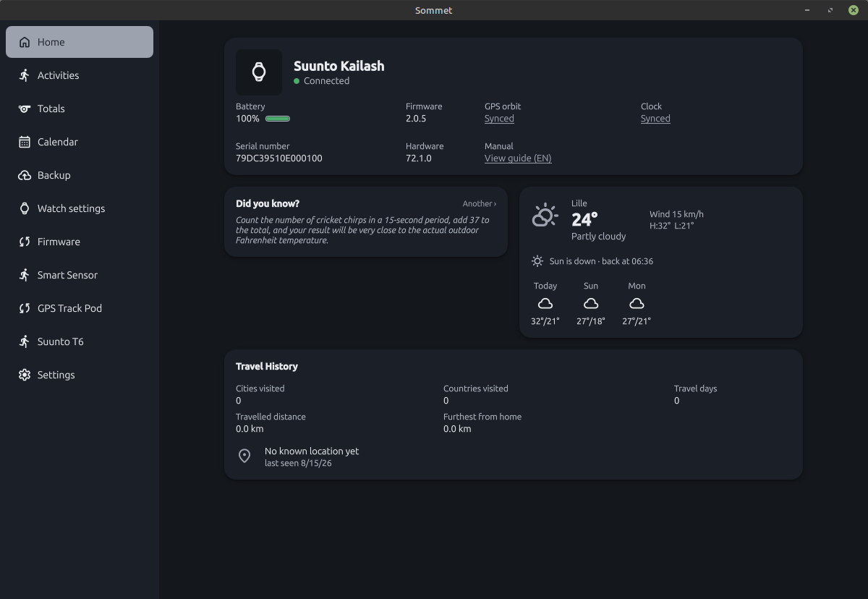Click the sun icon beside sunrise time
Image resolution: width=868 pixels, height=599 pixels.
click(537, 261)
